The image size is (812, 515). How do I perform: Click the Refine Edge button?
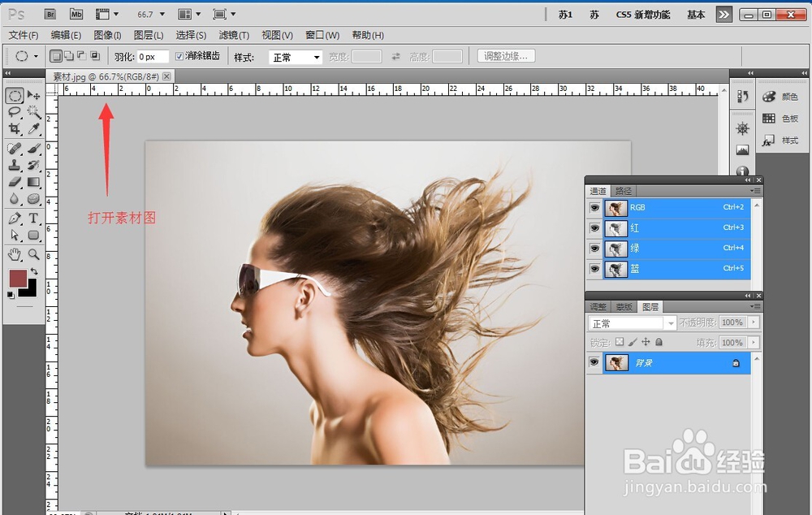point(506,56)
